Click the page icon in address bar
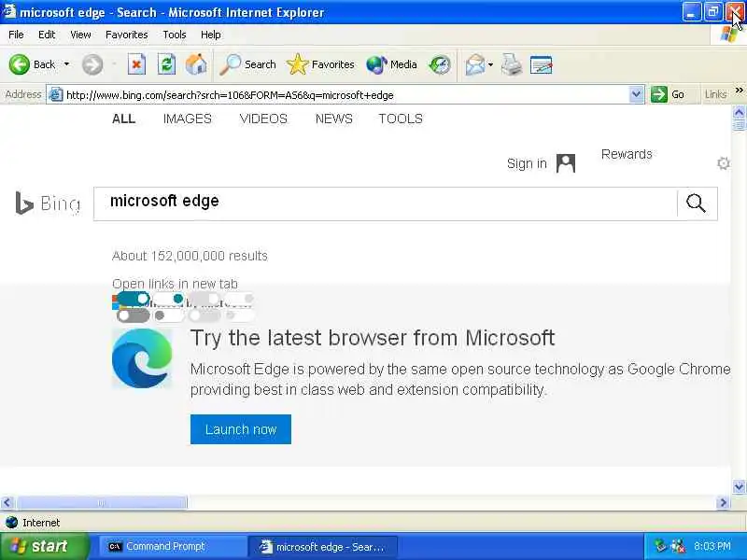Image resolution: width=747 pixels, height=560 pixels. pyautogui.click(x=56, y=95)
